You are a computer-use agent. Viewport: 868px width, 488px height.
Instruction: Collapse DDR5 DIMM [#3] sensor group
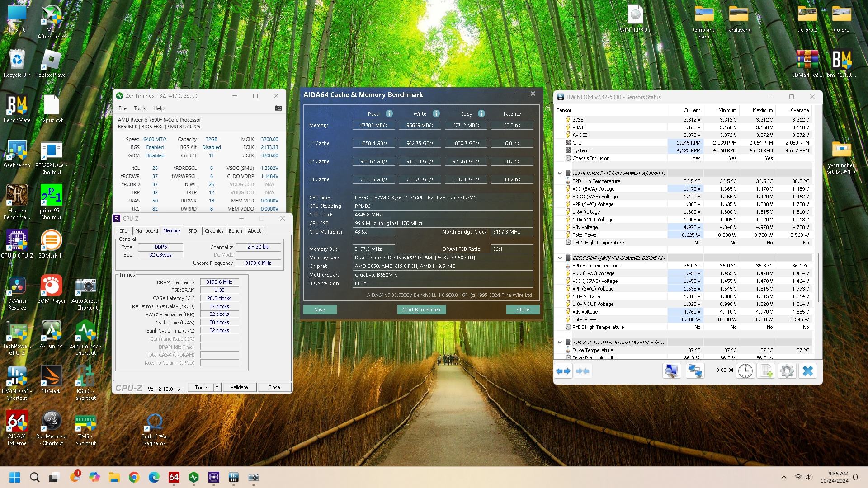point(560,258)
